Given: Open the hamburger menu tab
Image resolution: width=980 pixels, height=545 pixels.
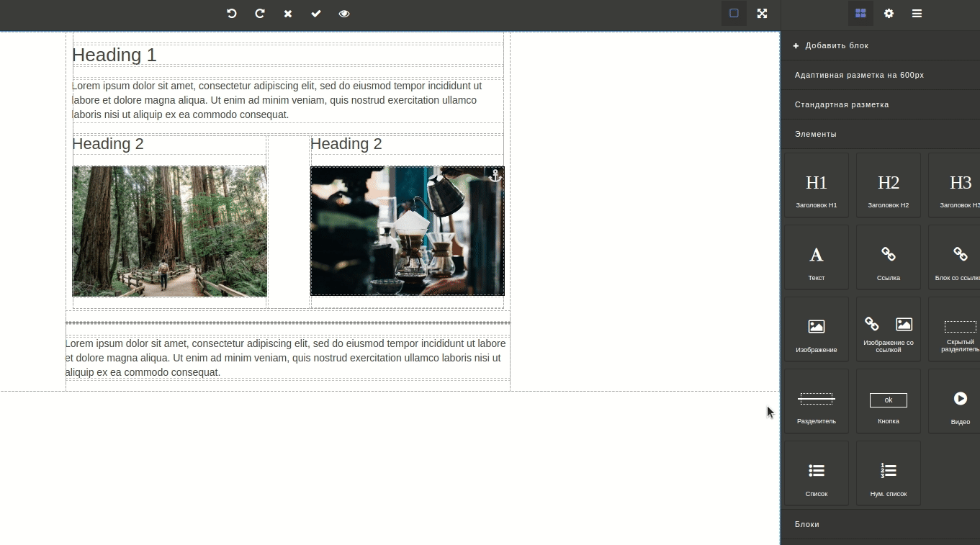Looking at the screenshot, I should pos(917,13).
